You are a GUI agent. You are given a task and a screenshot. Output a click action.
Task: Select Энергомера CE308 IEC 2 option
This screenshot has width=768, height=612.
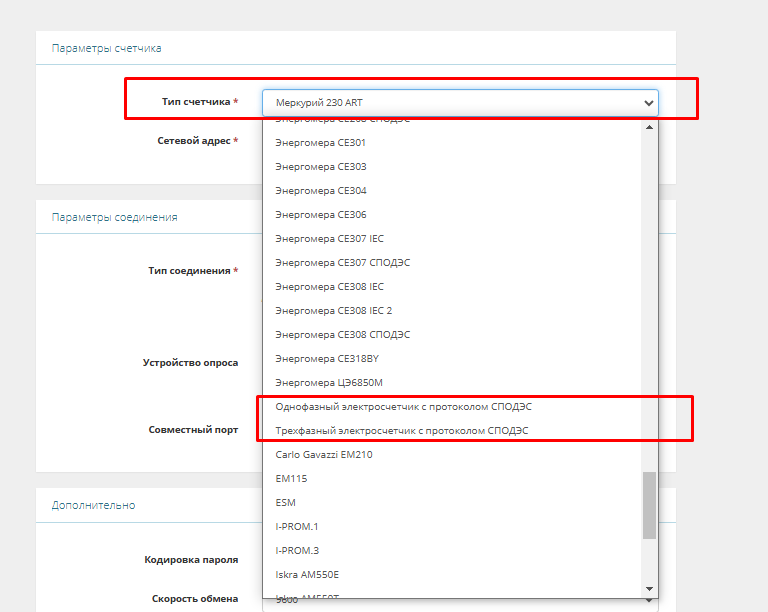point(452,311)
